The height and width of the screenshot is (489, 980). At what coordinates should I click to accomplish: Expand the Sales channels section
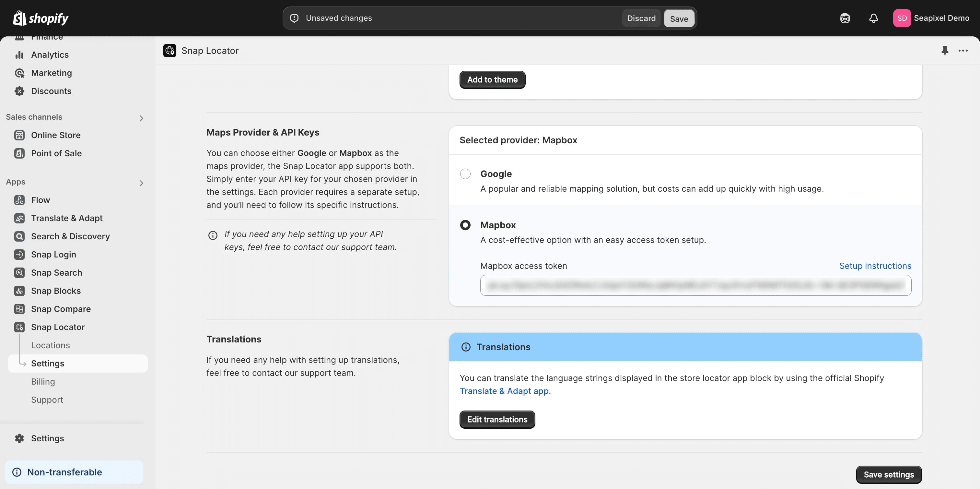(x=141, y=118)
